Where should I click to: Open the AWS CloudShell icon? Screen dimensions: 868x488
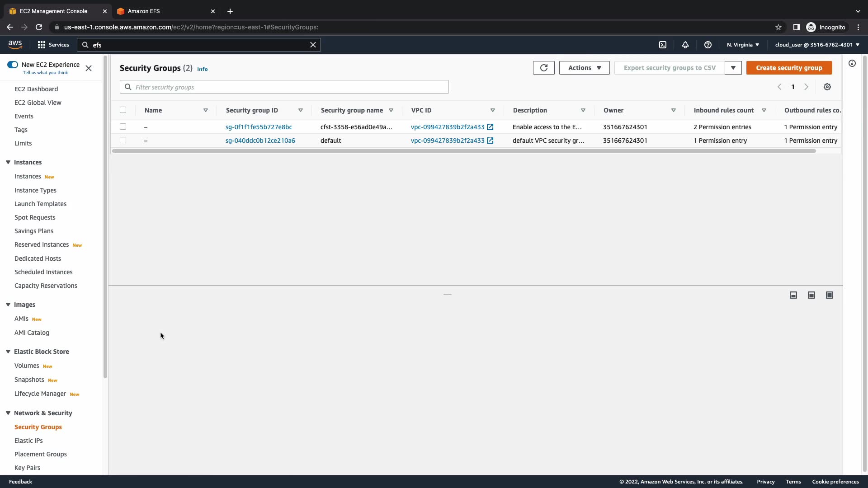click(663, 45)
